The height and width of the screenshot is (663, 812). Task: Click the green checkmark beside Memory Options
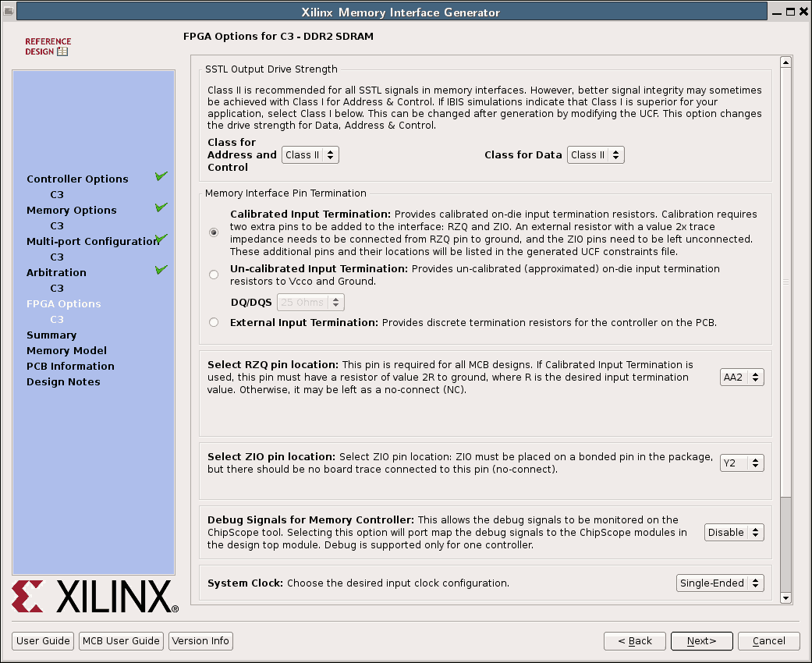click(161, 208)
